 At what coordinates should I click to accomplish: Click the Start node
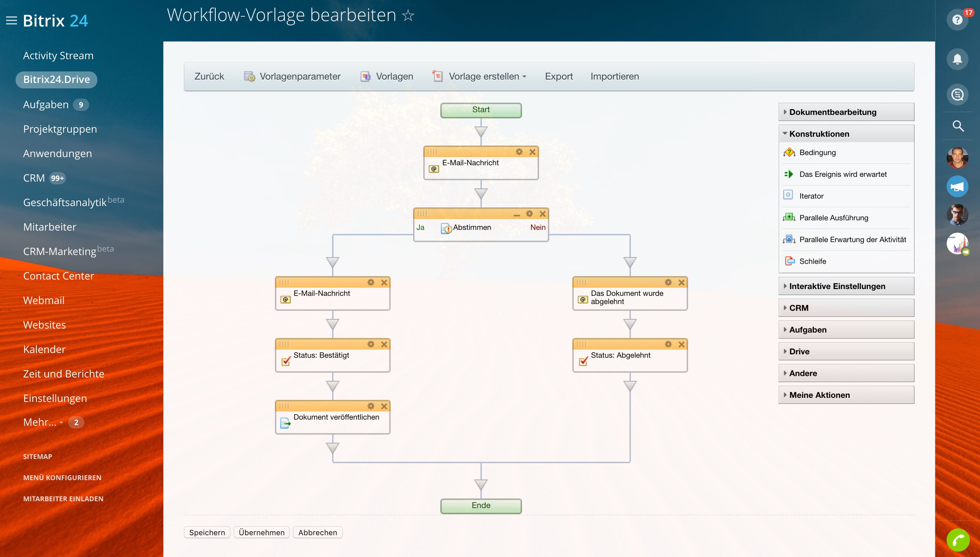coord(481,110)
